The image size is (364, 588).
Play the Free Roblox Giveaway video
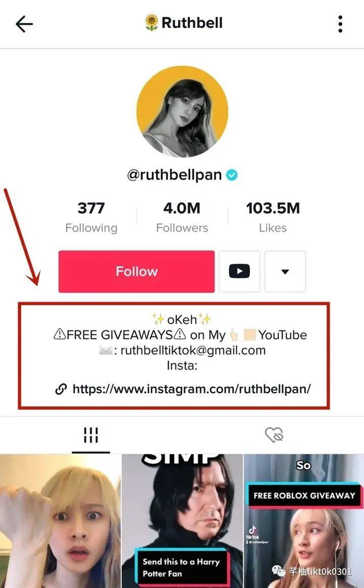point(304,521)
